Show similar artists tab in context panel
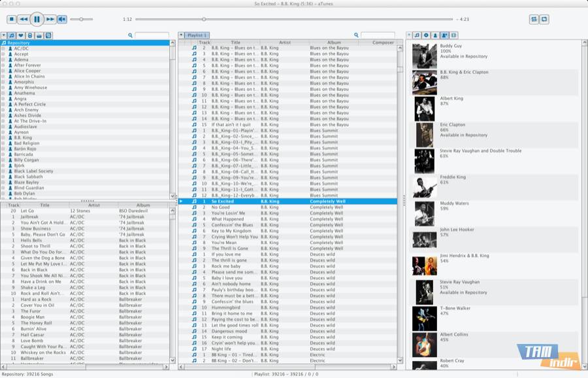The width and height of the screenshot is (588, 378). (x=444, y=35)
